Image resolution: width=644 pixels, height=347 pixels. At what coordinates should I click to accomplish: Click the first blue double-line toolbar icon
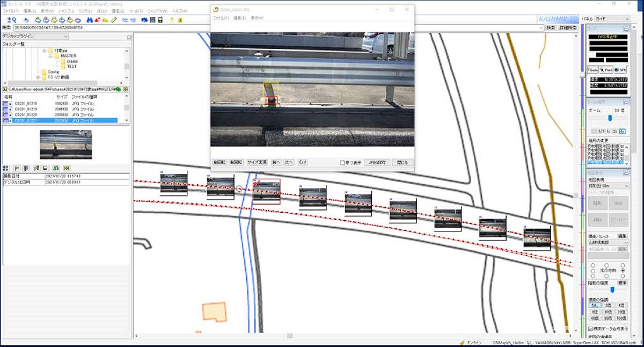coord(125,20)
